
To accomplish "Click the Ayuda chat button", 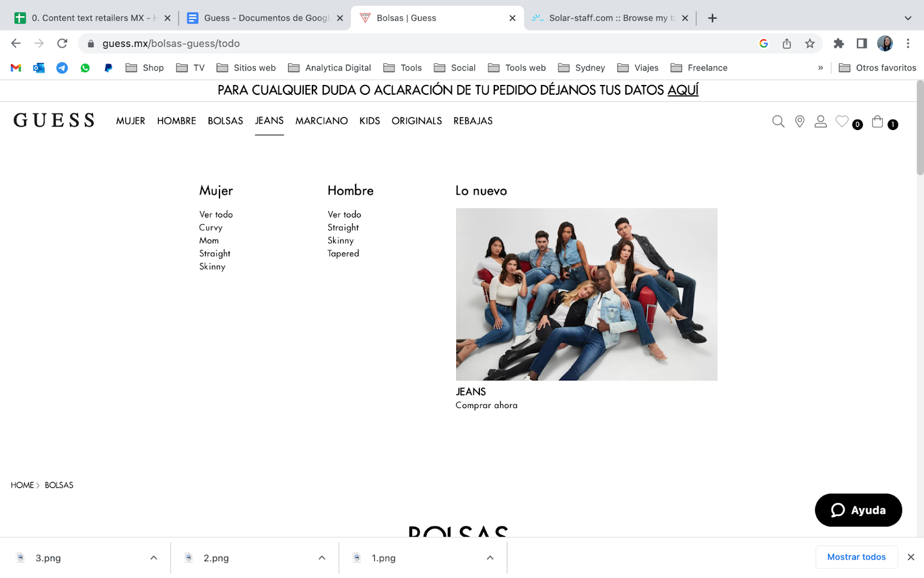I will click(858, 510).
